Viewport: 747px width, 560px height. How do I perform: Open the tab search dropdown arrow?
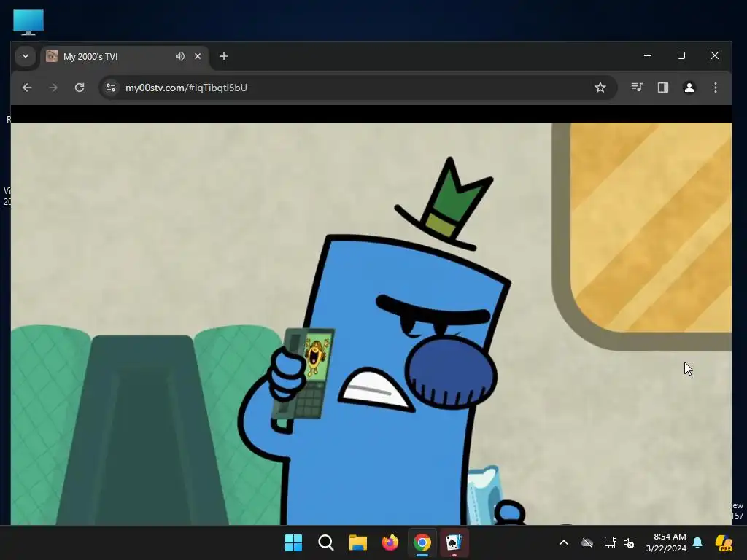(26, 56)
